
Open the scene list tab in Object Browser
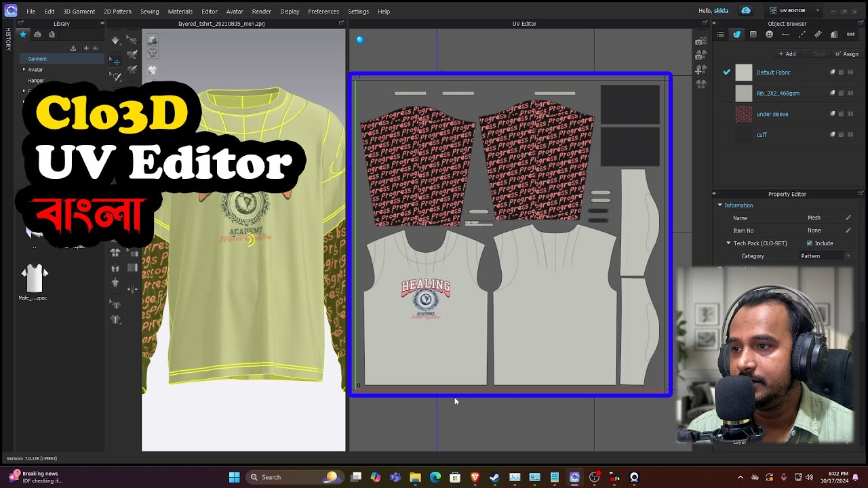(x=720, y=35)
